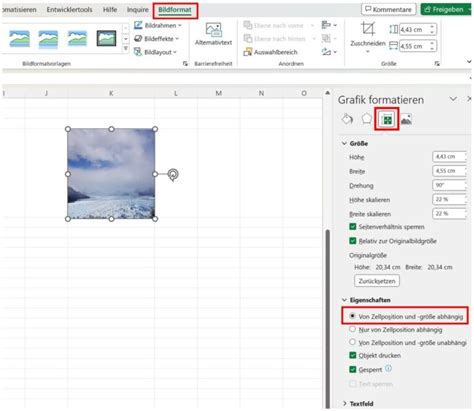
Task: Click the picture rotation handle
Action: click(x=173, y=174)
